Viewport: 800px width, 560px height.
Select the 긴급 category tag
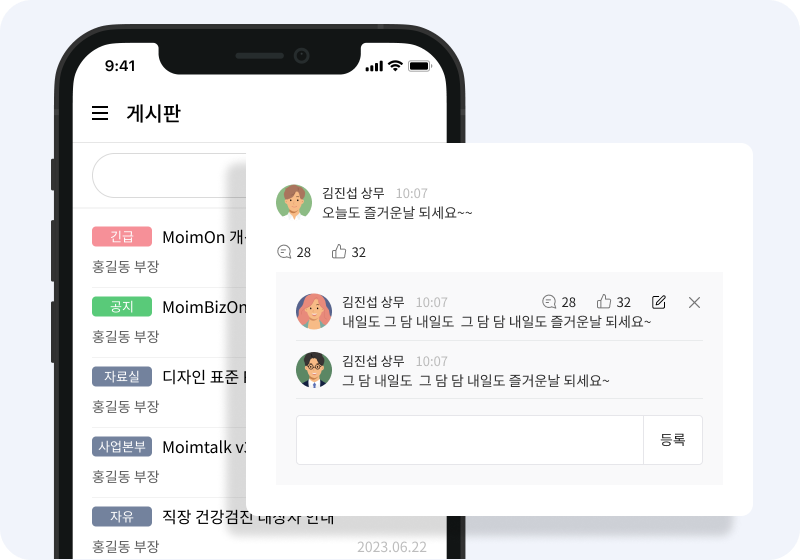tap(122, 237)
